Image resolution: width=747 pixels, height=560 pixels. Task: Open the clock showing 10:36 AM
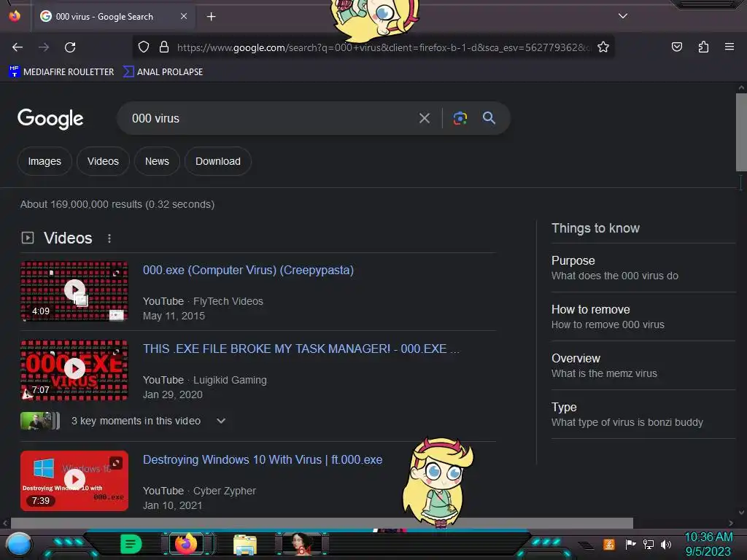pyautogui.click(x=708, y=544)
